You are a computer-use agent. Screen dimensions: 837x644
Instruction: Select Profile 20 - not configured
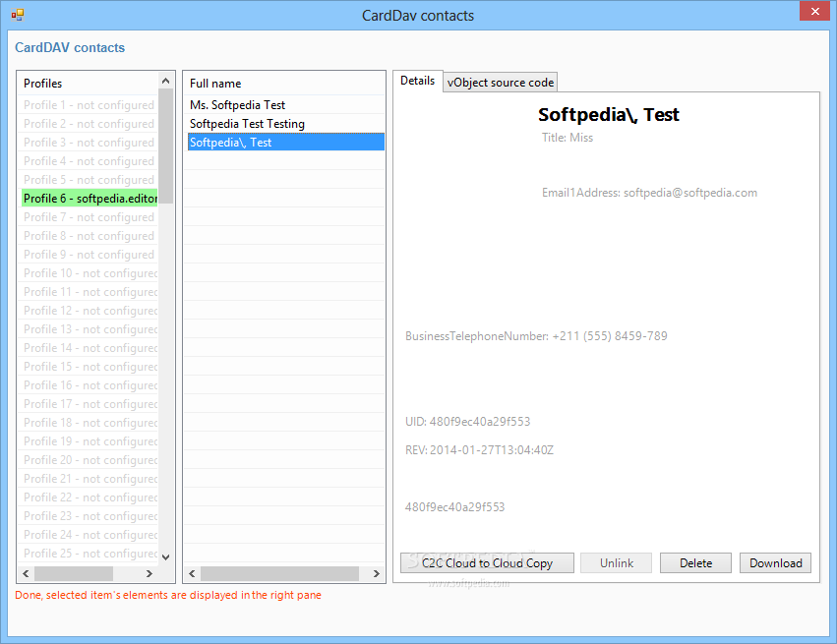[90, 460]
